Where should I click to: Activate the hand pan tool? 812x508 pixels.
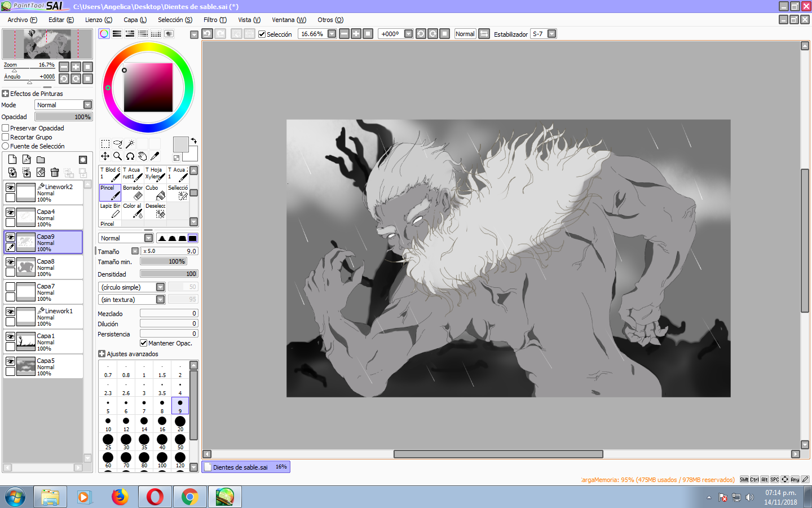click(x=143, y=156)
